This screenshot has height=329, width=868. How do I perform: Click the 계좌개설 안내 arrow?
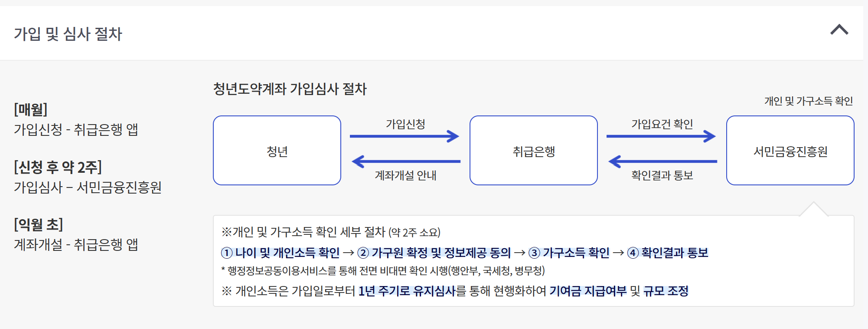[405, 161]
